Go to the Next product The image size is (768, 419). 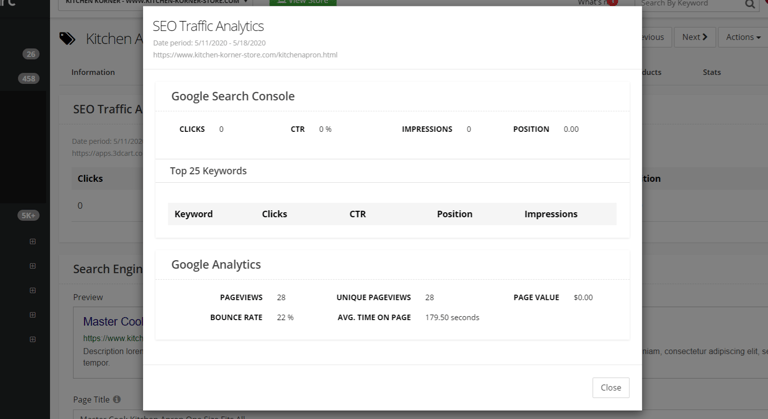(x=694, y=37)
